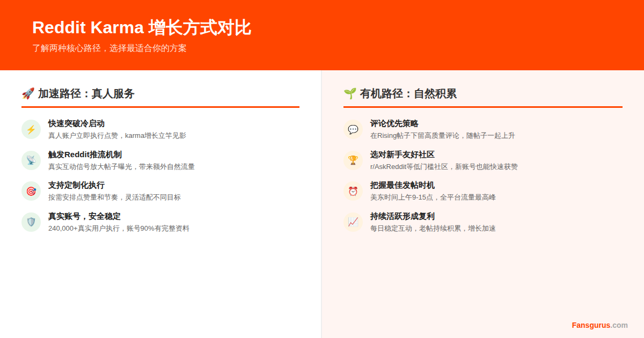Click the 加速路径：真人服务 section heading
Screen dimensions: 644x338
[x=86, y=93]
